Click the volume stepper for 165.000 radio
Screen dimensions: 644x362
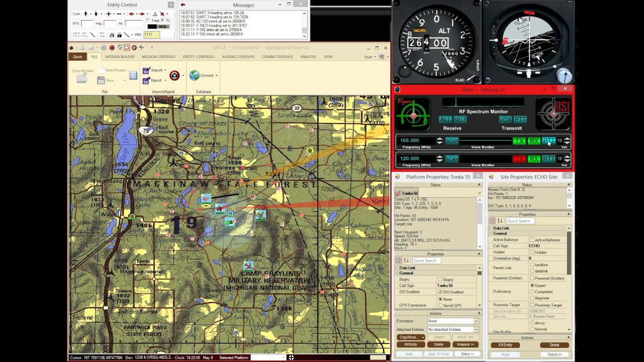tap(567, 141)
